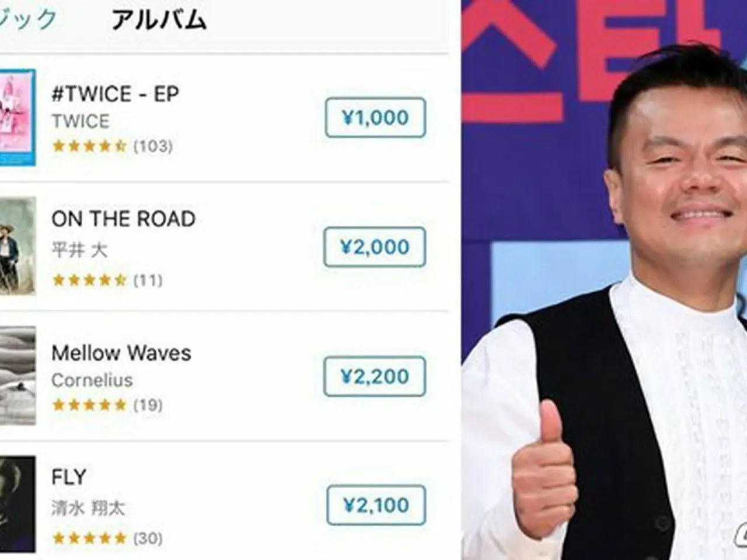Buy FLY for ¥2,100
The height and width of the screenshot is (560, 747).
376,505
